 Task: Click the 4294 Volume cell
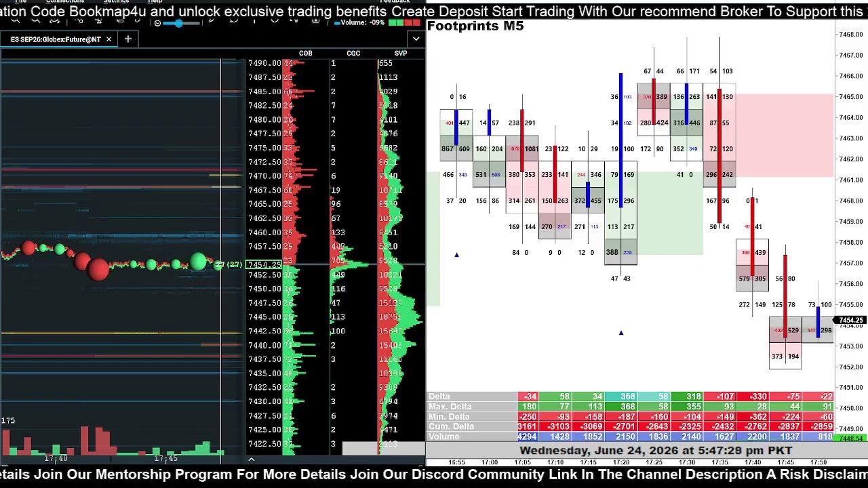point(527,437)
